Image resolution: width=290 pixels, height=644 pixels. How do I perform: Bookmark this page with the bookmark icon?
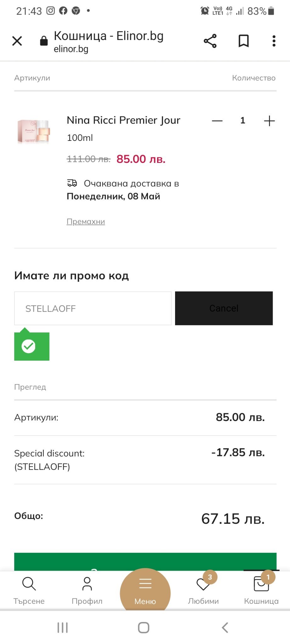pos(243,41)
